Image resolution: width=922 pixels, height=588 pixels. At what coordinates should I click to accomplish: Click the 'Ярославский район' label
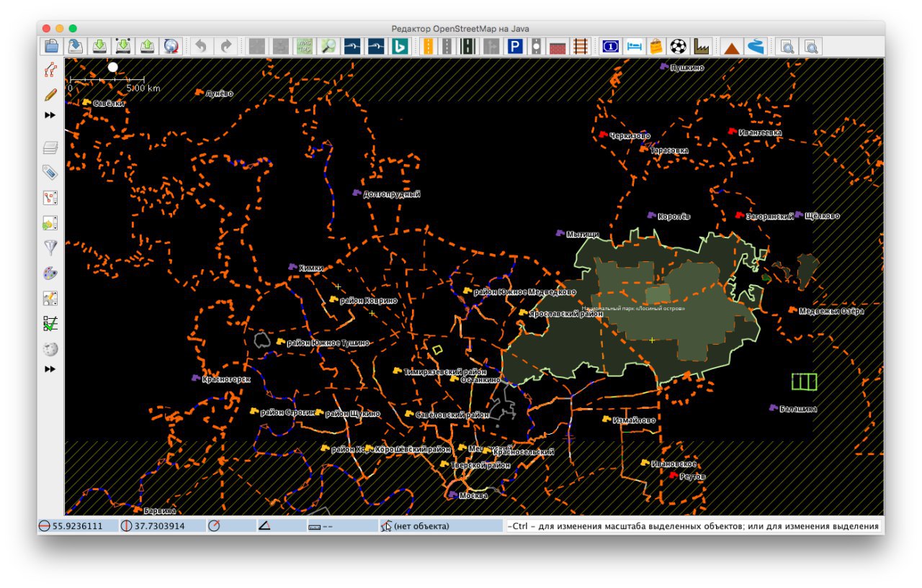click(x=565, y=314)
